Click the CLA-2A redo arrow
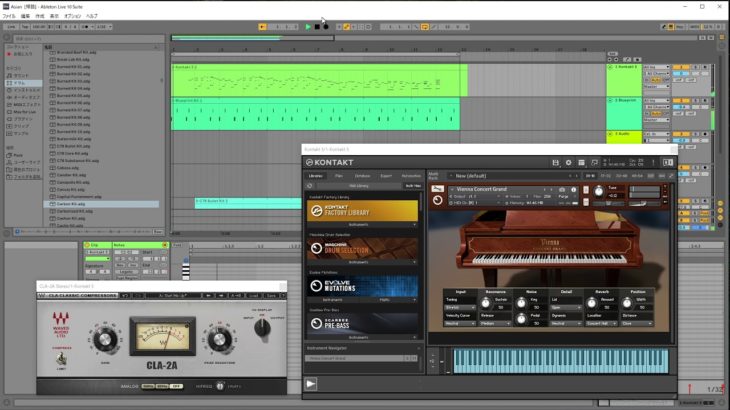Screen dimensions: 730x410 click(x=138, y=296)
